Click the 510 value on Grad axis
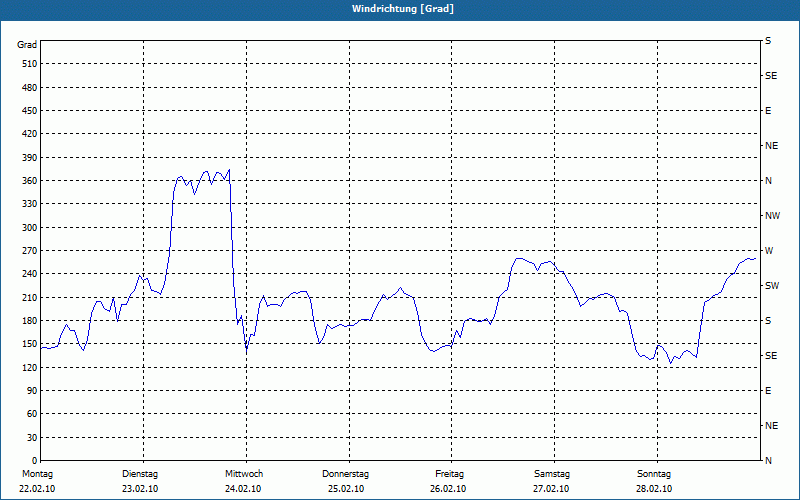This screenshot has height=500, width=800. pyautogui.click(x=30, y=64)
